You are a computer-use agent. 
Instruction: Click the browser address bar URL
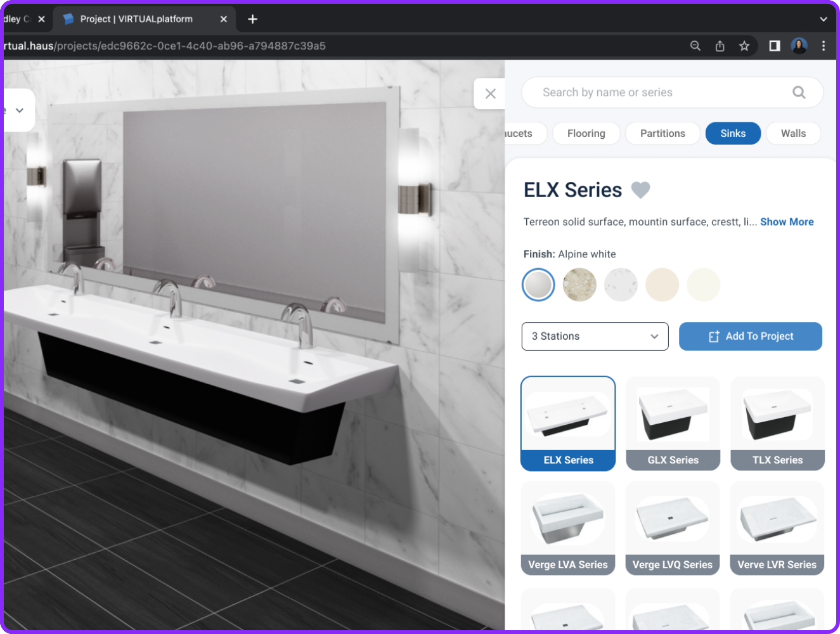[164, 46]
